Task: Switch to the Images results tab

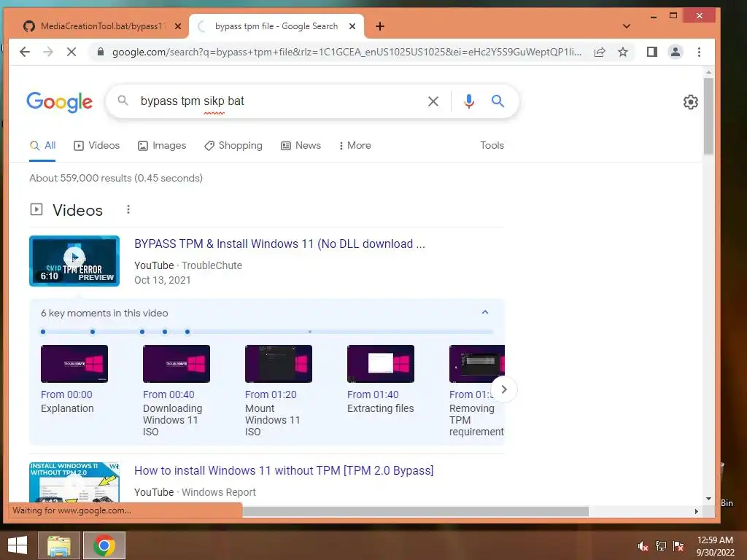Action: point(162,146)
